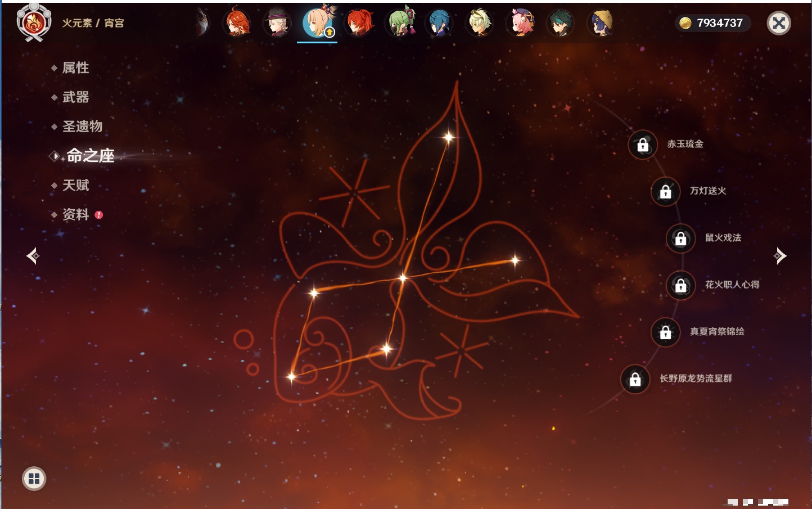The height and width of the screenshot is (509, 812).
Task: Open the grid menu icon at bottom left
Action: pos(34,479)
